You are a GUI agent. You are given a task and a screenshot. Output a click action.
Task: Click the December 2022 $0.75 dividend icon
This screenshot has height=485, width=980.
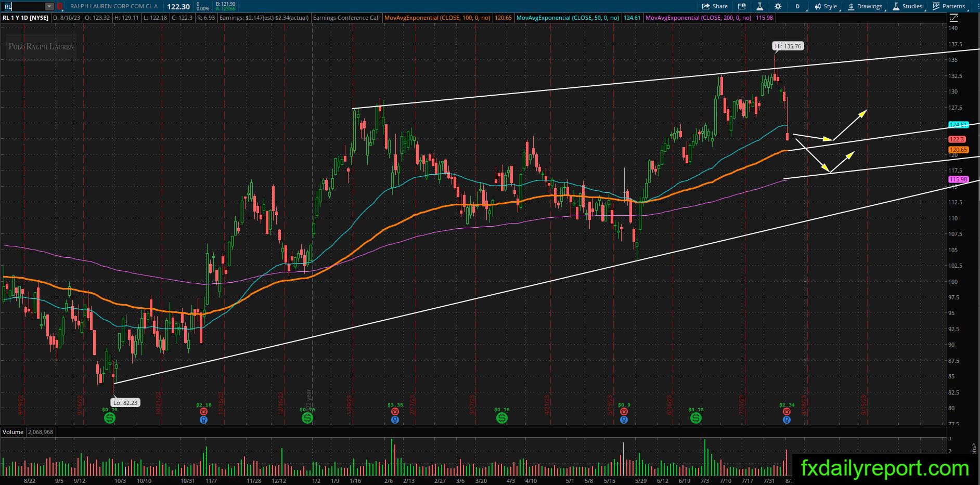click(307, 417)
